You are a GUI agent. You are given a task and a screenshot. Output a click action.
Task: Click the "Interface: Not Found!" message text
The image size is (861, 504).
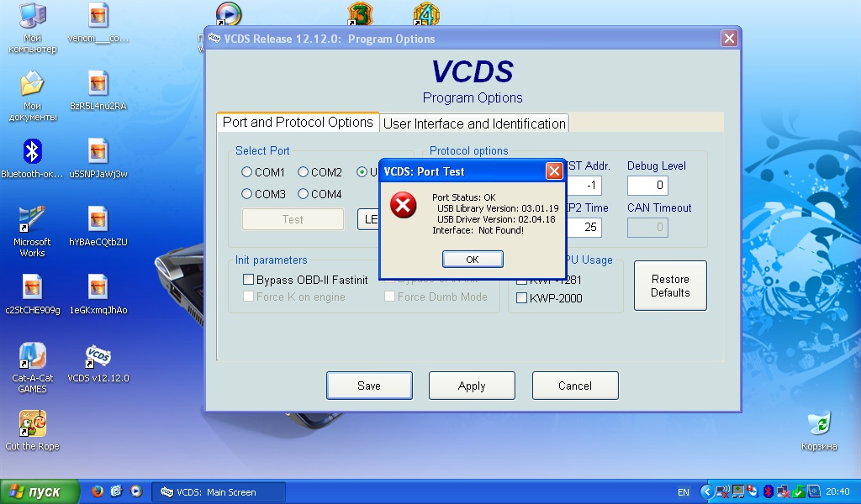point(478,230)
